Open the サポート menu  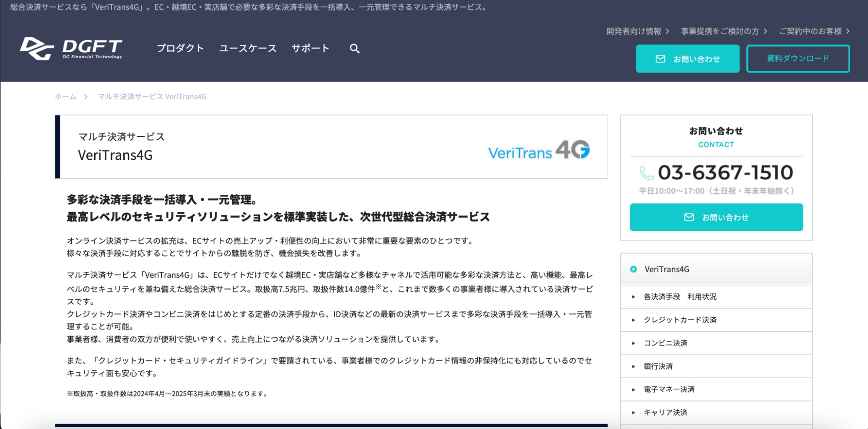310,48
